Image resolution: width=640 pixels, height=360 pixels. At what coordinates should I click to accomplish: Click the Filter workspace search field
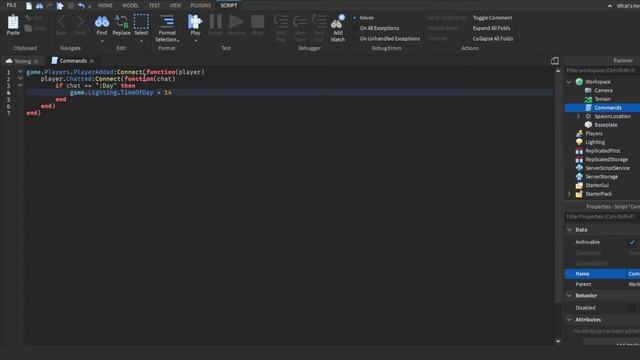(x=602, y=71)
